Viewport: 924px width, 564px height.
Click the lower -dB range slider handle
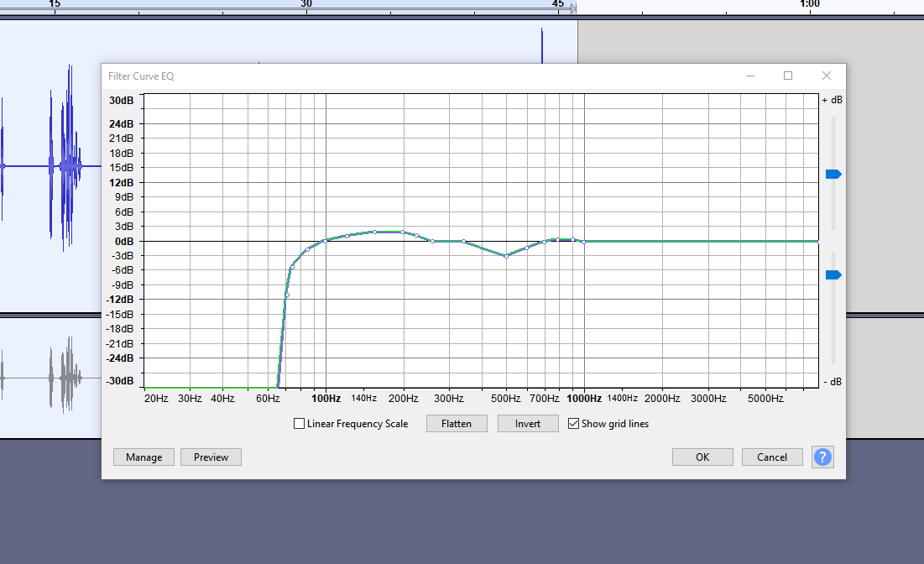833,274
